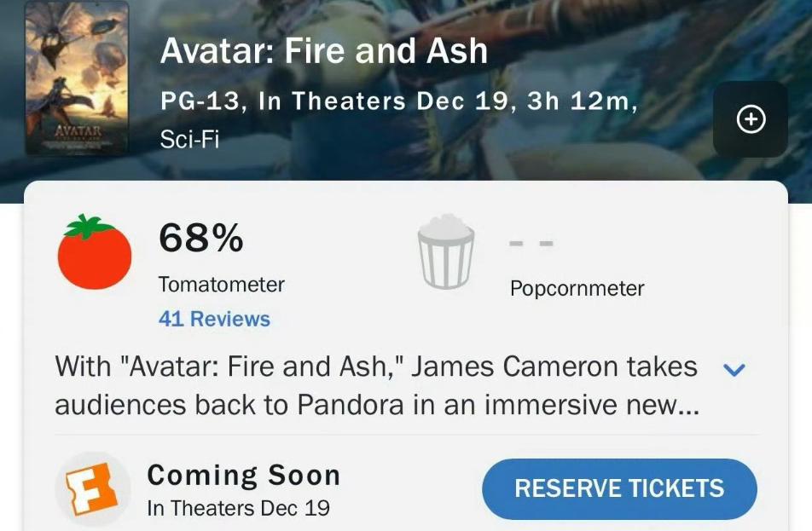The image size is (812, 531).
Task: Select the Sci-Fi genre label
Action: point(189,140)
